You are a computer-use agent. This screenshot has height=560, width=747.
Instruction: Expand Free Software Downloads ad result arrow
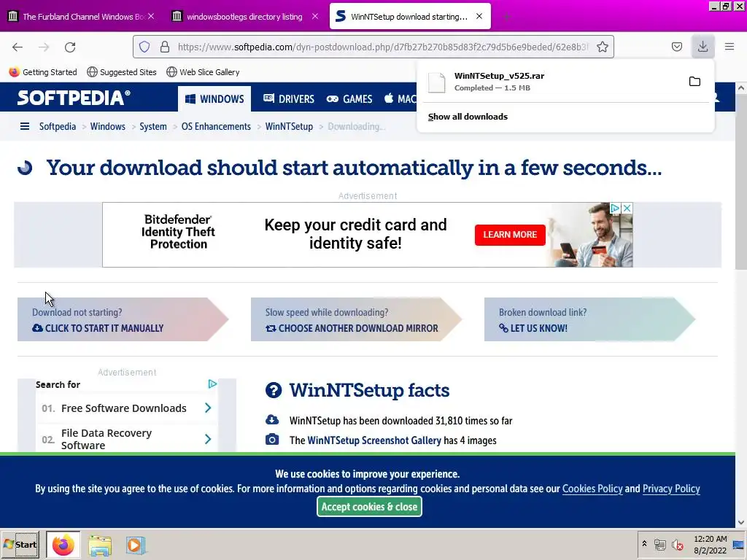pos(208,408)
